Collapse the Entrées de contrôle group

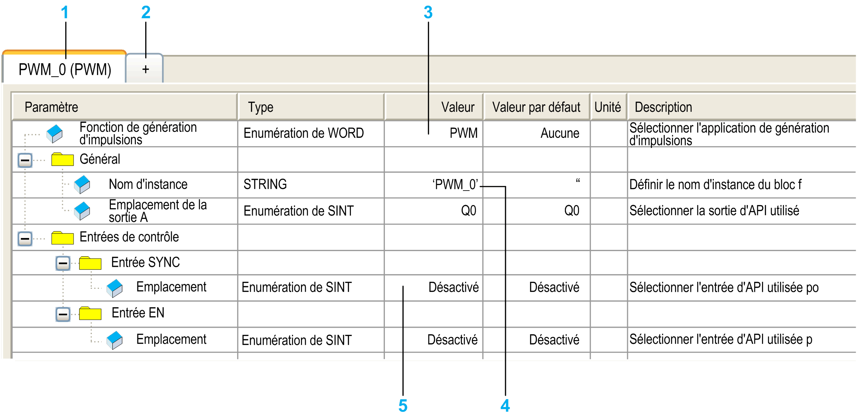pos(25,238)
